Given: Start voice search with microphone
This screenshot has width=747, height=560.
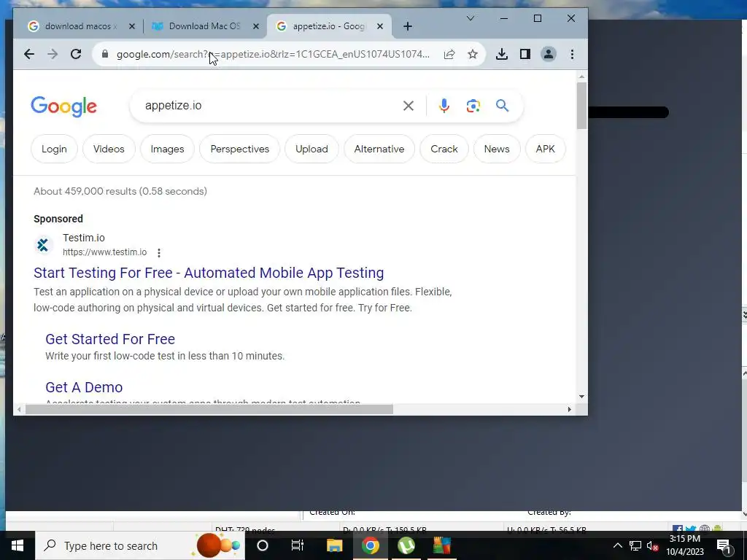Looking at the screenshot, I should 444,106.
